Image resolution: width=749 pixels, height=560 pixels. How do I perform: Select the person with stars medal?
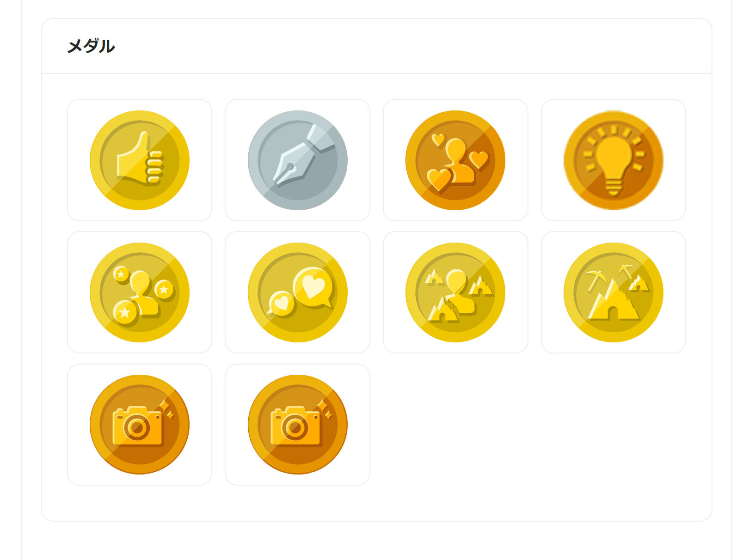(140, 292)
